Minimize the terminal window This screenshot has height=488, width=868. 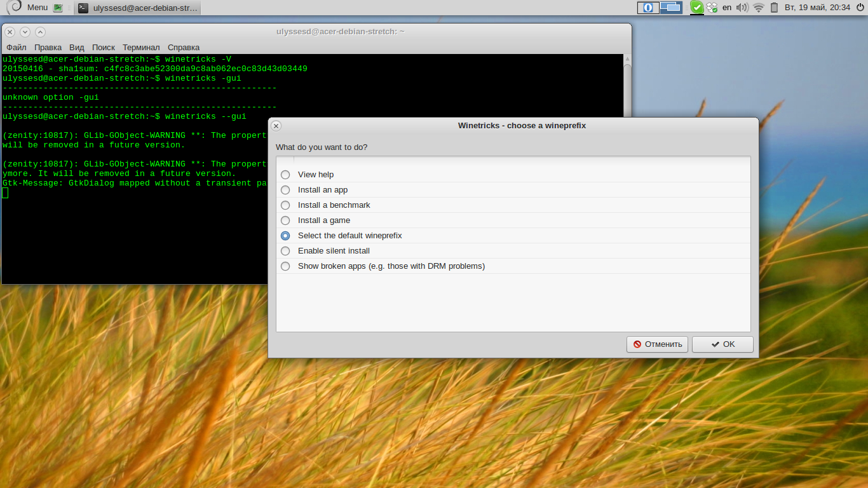tap(25, 32)
